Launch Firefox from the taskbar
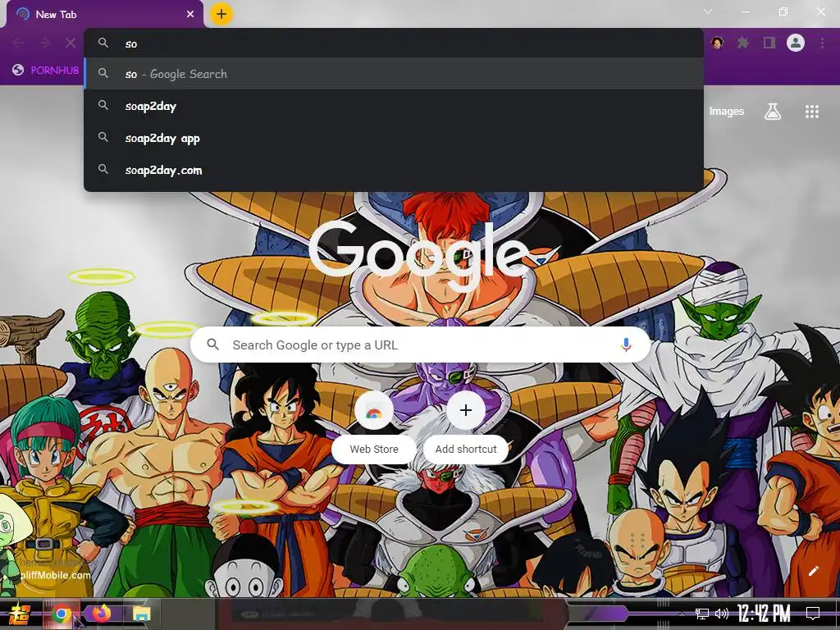 click(100, 614)
